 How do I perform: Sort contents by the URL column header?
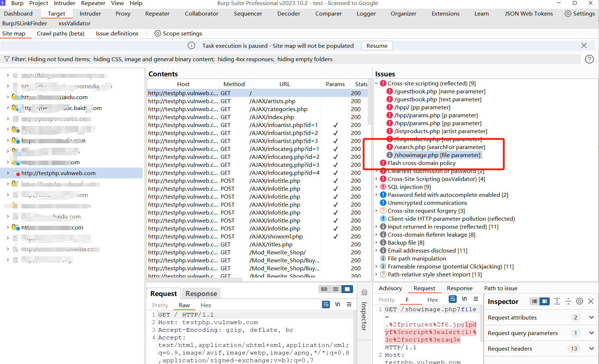285,84
